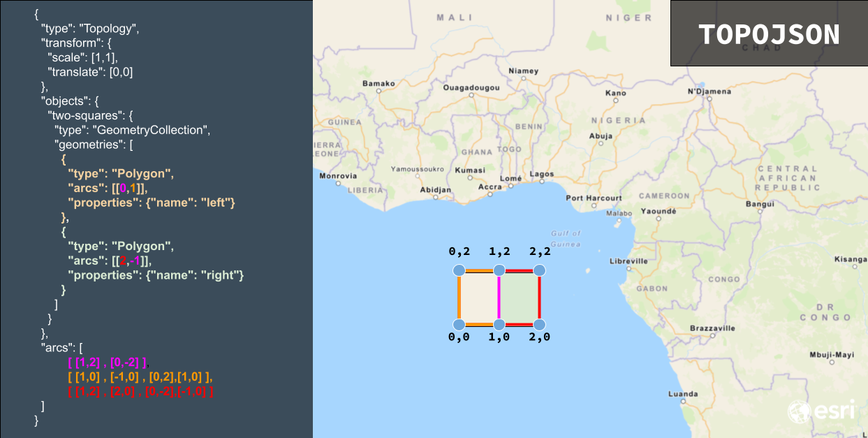Select the vertex dot labeled 2,0

pyautogui.click(x=539, y=324)
